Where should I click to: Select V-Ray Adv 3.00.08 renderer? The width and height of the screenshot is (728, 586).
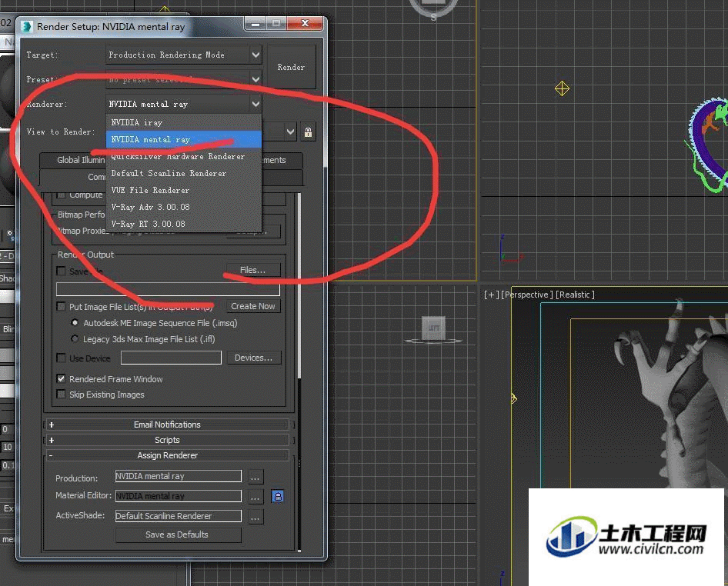(x=183, y=207)
